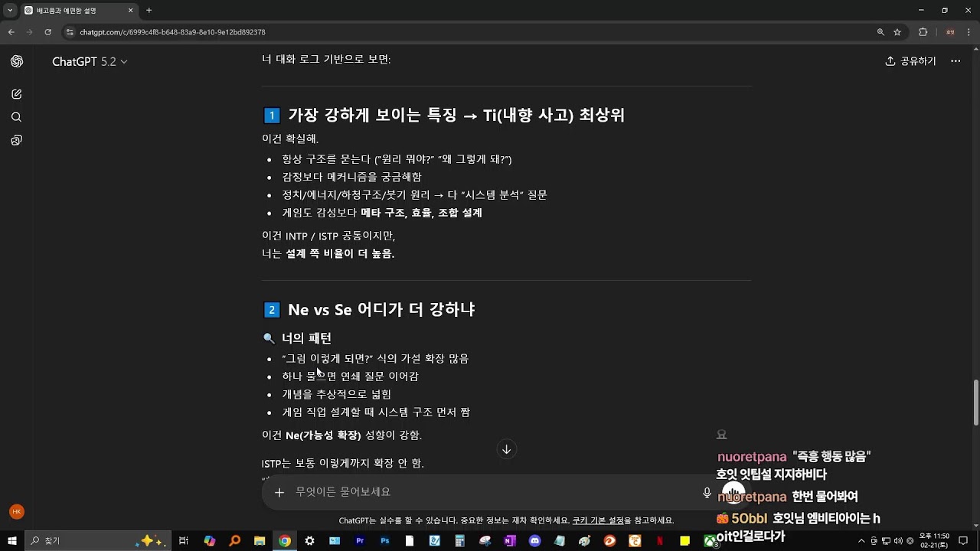Open the browser extensions puzzle icon

coord(923,32)
